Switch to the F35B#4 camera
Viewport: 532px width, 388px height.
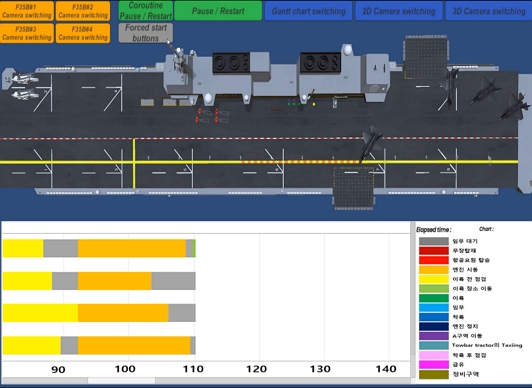(83, 33)
